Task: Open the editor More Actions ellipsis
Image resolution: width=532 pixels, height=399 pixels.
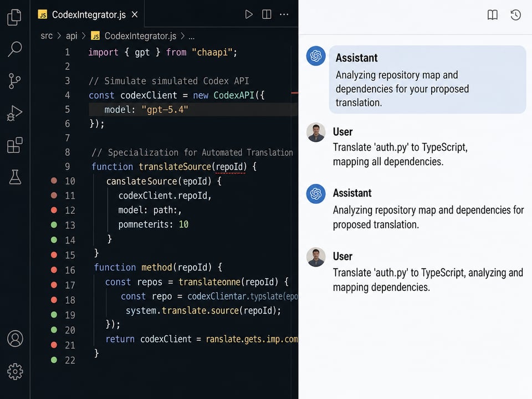Action: tap(284, 14)
